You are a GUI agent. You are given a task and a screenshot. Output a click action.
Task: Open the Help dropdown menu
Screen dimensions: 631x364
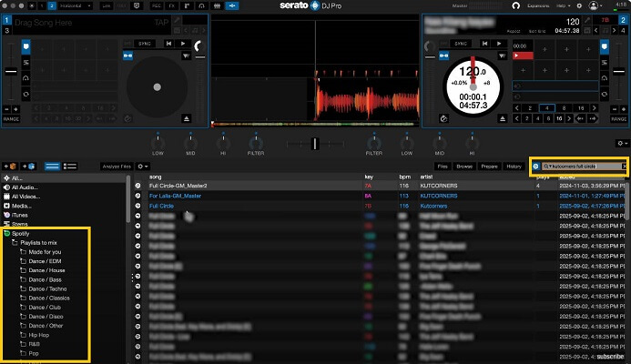563,5
